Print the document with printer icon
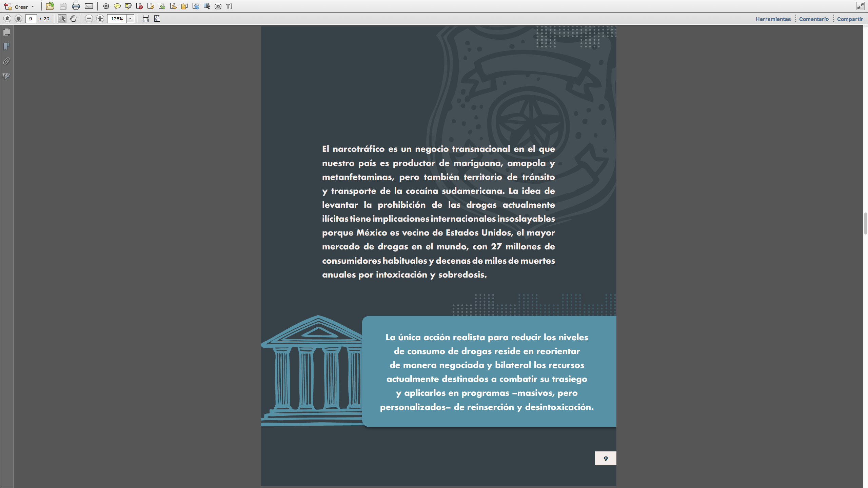Screen dimensions: 868x488 tap(76, 6)
